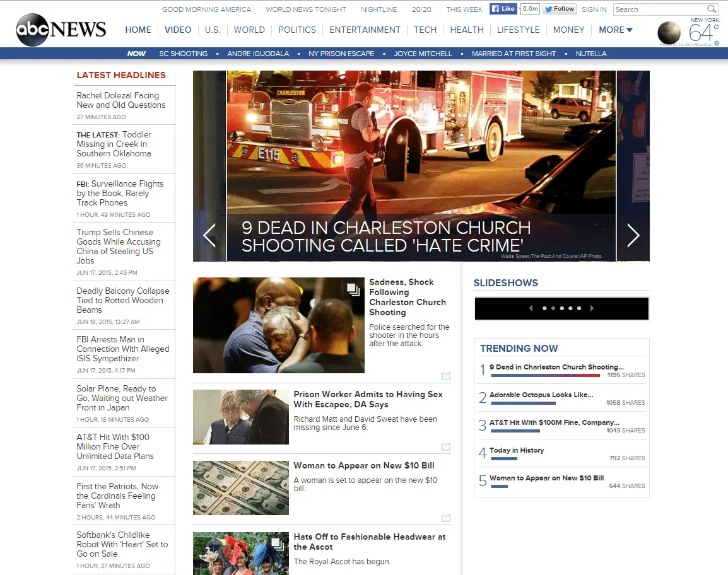Open the WORLD section
The height and width of the screenshot is (575, 728).
tap(249, 30)
